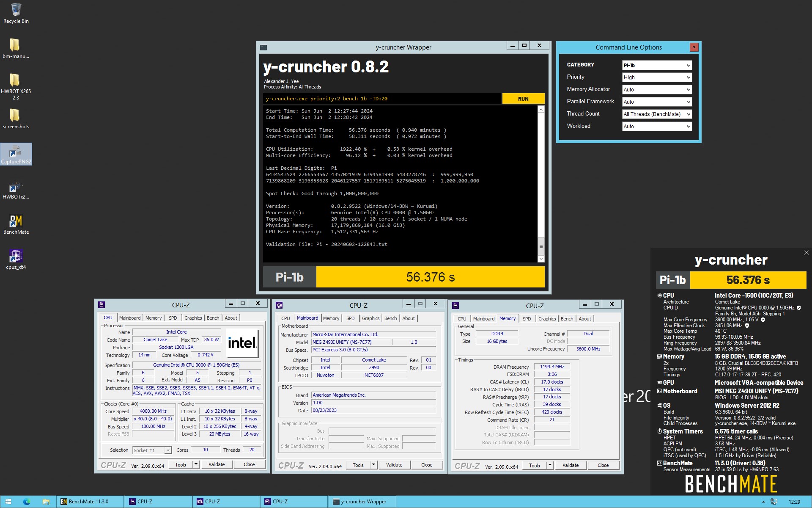Click the Intel logo in CPU-Z
The width and height of the screenshot is (812, 508).
[242, 343]
